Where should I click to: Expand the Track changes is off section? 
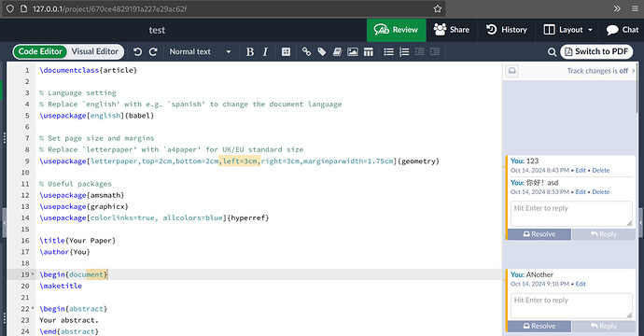pyautogui.click(x=601, y=71)
